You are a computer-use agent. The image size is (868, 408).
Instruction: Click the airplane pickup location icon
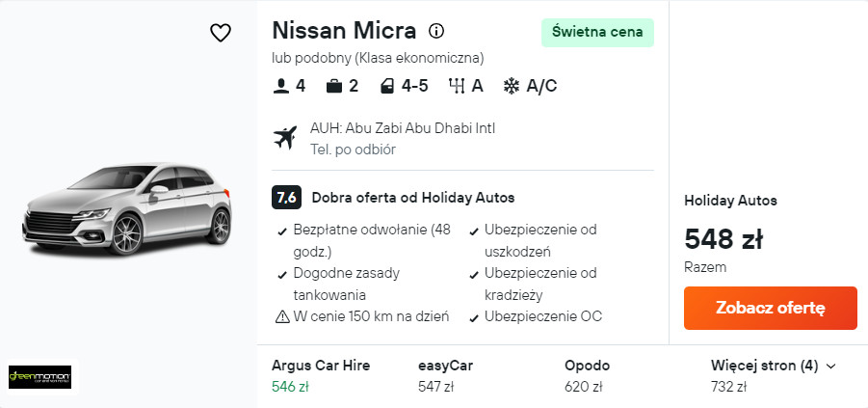click(x=285, y=138)
